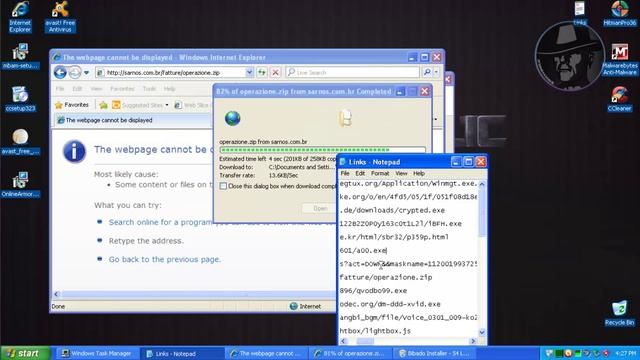This screenshot has height=360, width=640.
Task: Click IE horizontal scrollbar left arrow
Action: click(56, 294)
